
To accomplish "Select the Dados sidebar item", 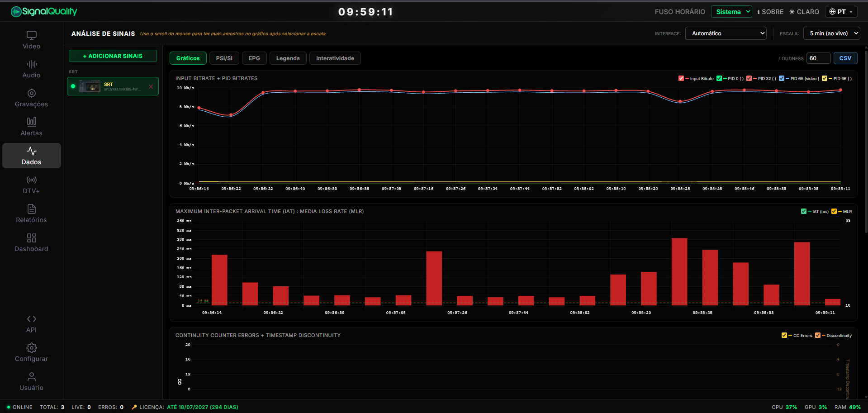I will pyautogui.click(x=31, y=156).
